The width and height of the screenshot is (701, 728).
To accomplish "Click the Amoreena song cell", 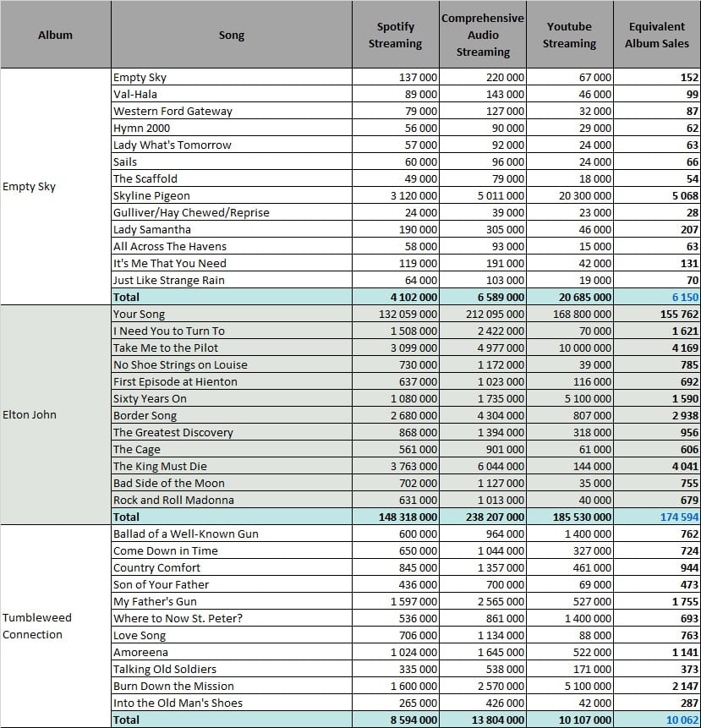I will pos(231,652).
